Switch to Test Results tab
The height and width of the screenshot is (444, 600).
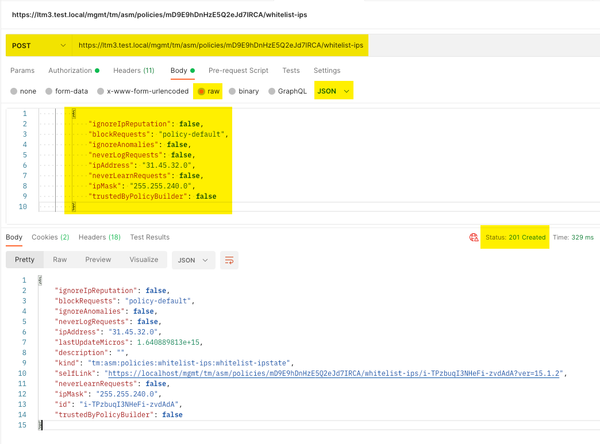click(150, 237)
